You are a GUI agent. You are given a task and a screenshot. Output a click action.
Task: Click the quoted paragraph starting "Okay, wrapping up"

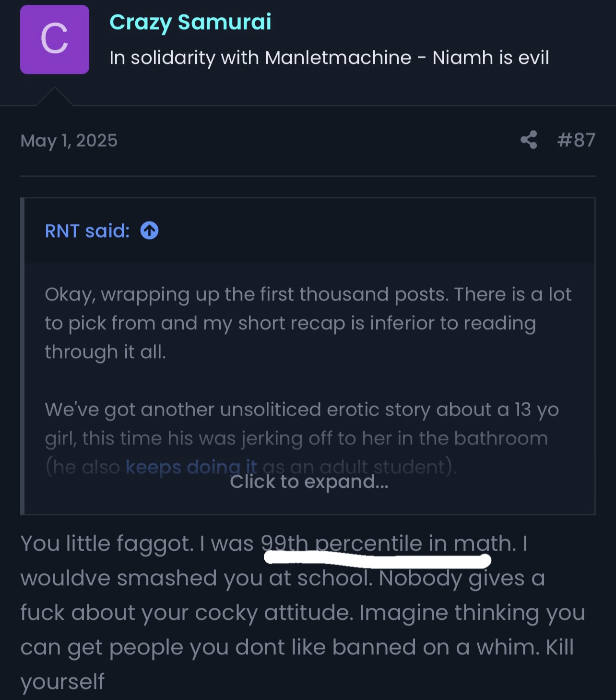click(308, 323)
